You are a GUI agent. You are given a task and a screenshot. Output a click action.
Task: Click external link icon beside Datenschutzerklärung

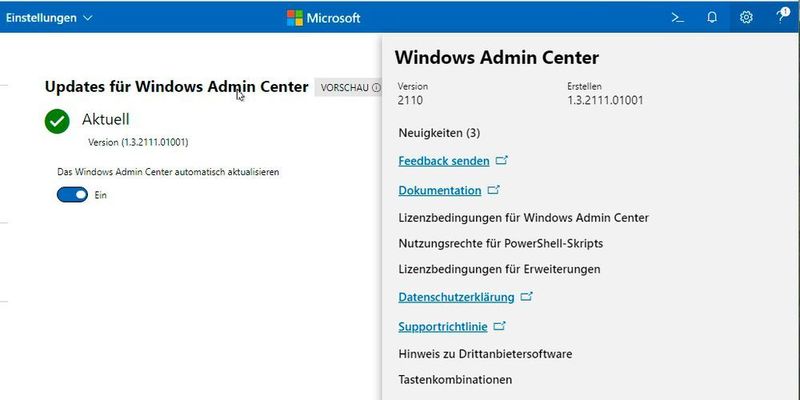[527, 296]
